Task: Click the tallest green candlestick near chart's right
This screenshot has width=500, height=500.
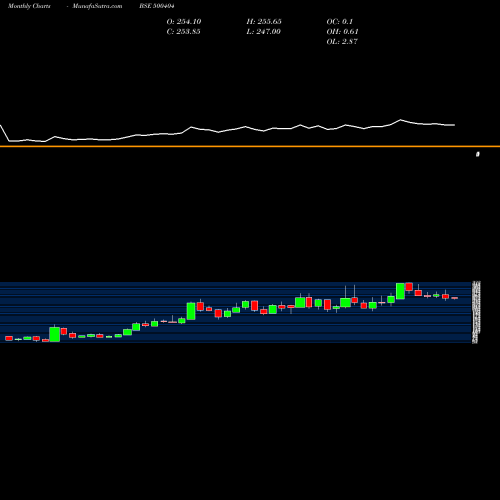Action: click(x=400, y=291)
